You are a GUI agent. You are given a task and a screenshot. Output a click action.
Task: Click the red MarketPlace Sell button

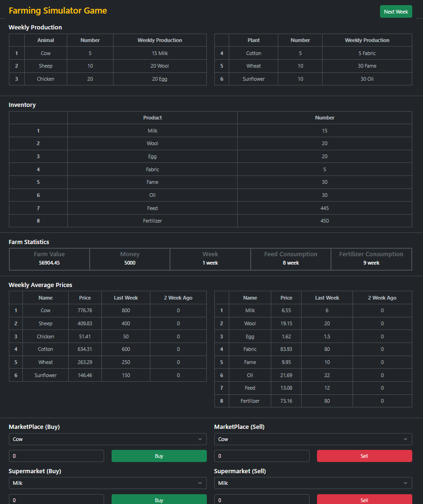click(x=365, y=456)
